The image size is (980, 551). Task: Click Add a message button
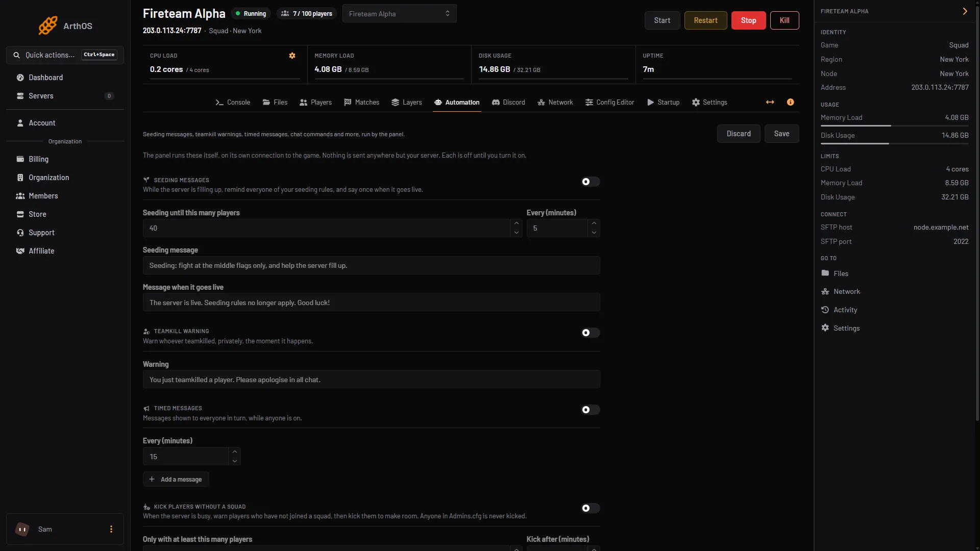(x=176, y=480)
